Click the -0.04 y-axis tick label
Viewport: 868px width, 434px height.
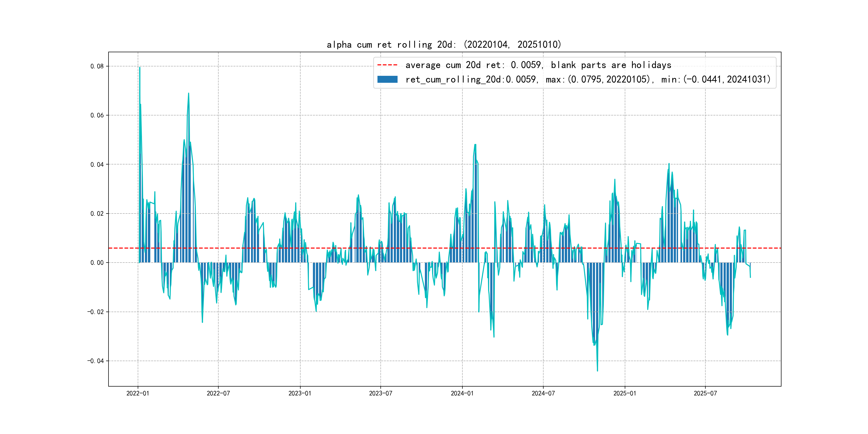point(95,361)
